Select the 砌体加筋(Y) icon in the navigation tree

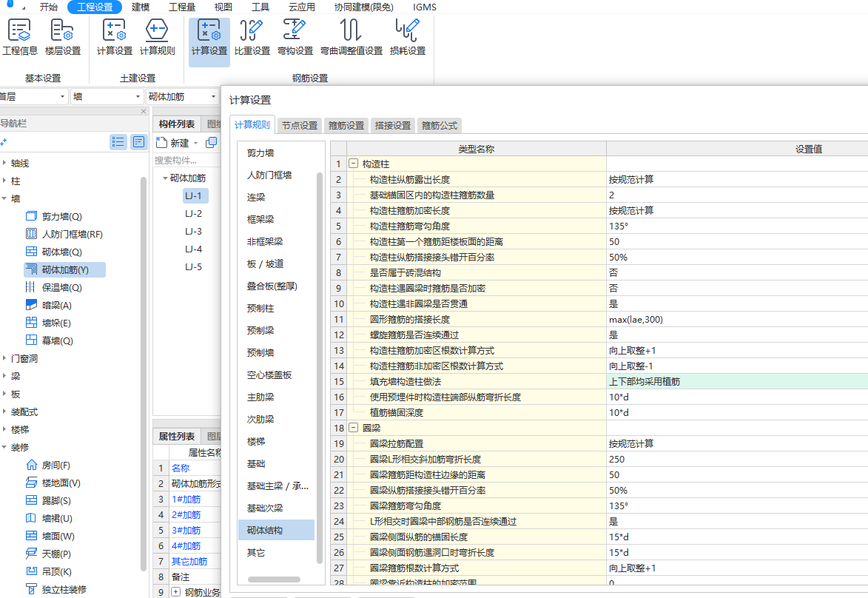point(32,269)
